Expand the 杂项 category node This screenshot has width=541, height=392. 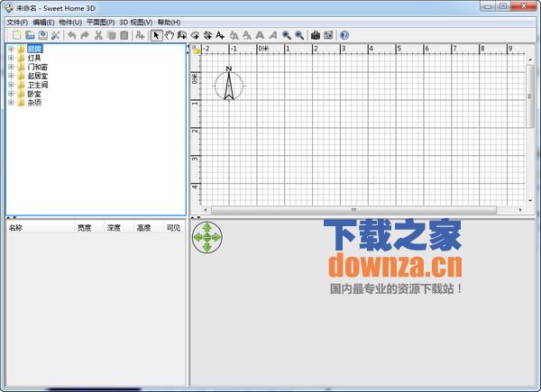click(11, 103)
